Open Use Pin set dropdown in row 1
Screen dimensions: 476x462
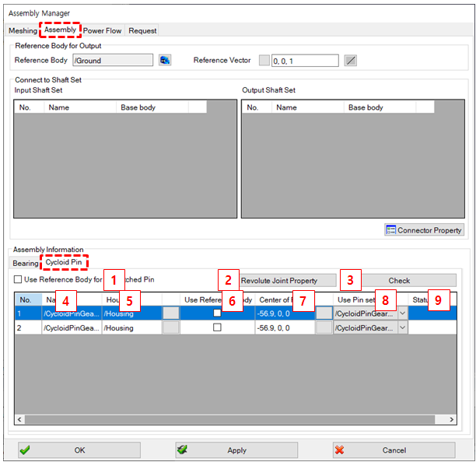[402, 313]
